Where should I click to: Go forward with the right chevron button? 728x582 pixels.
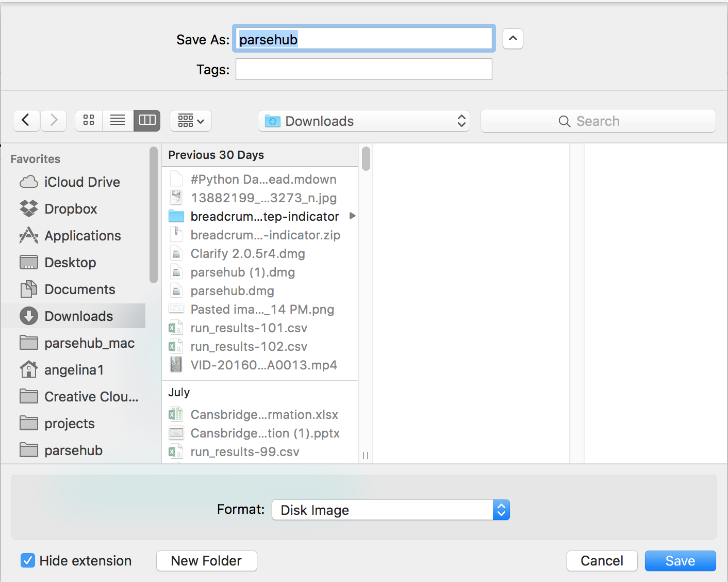[x=54, y=121]
